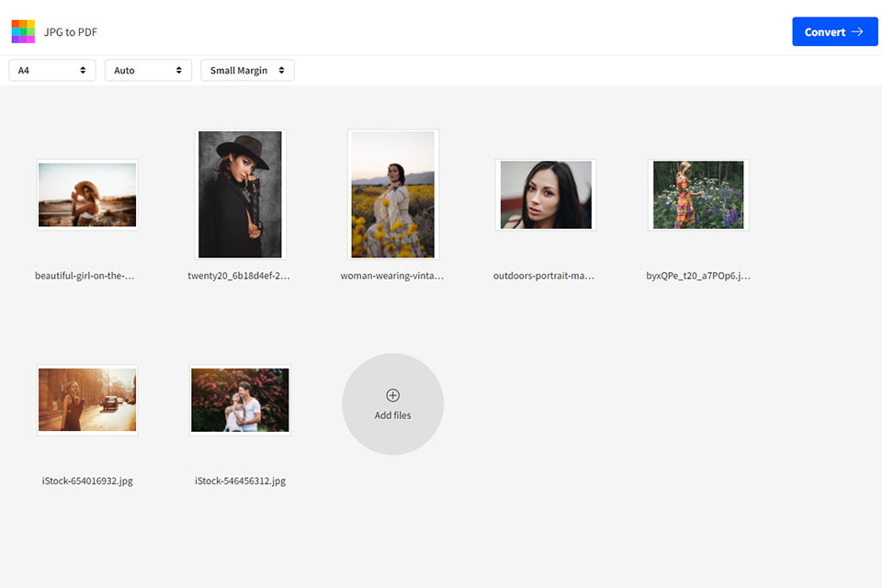Click the arrow icon on Convert button
The width and height of the screenshot is (882, 588).
click(x=856, y=31)
